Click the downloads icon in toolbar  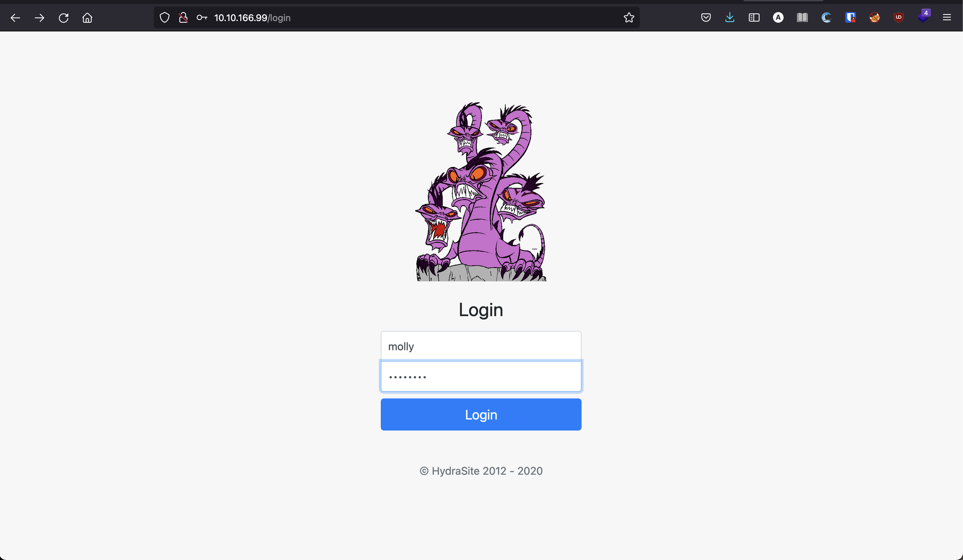730,17
